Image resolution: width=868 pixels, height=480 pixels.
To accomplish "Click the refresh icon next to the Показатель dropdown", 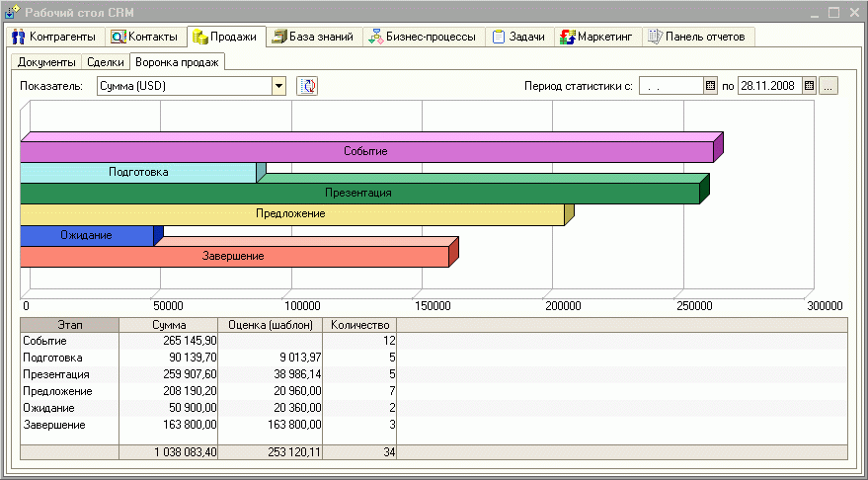I will pos(307,86).
